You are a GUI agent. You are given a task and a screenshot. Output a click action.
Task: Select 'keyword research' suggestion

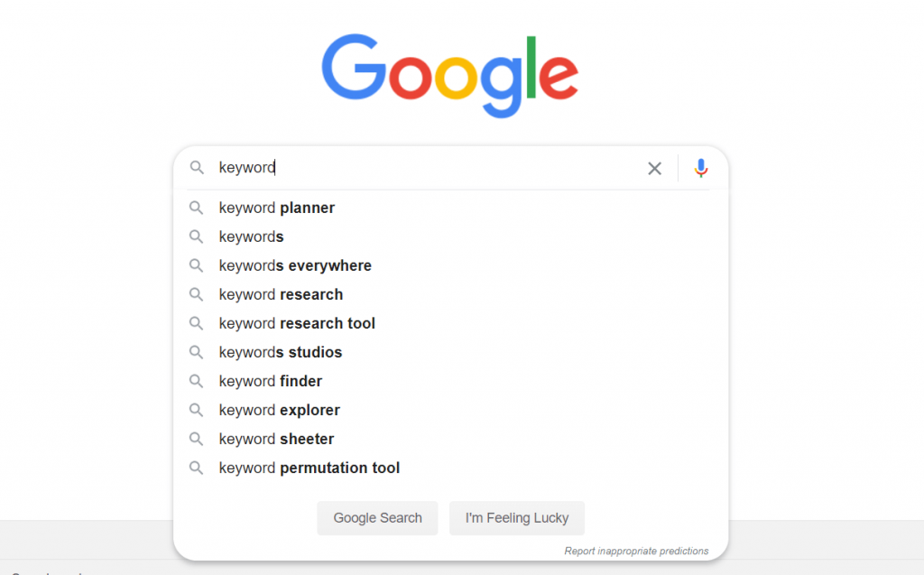(281, 294)
